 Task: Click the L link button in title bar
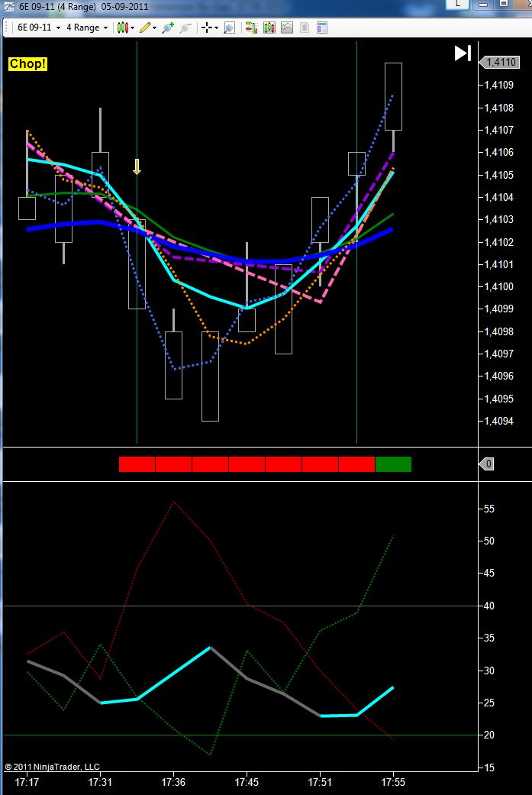(458, 4)
